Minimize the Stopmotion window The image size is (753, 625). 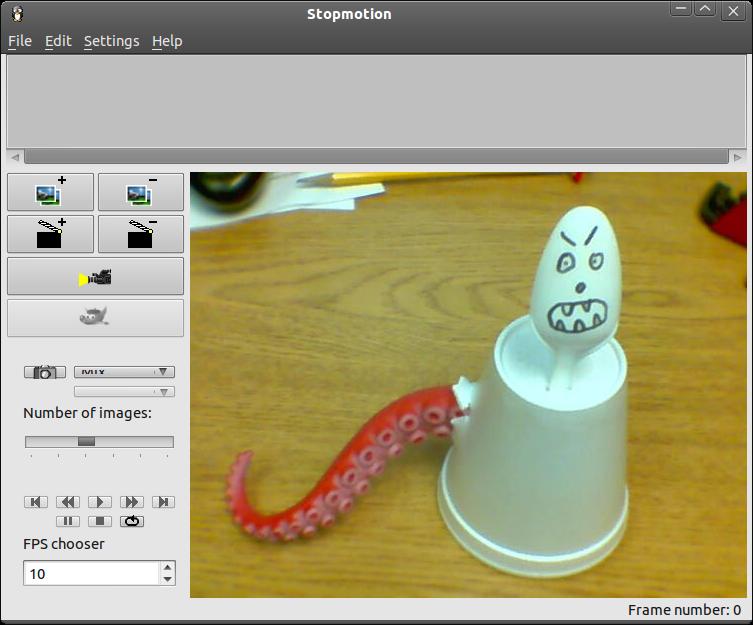(681, 9)
